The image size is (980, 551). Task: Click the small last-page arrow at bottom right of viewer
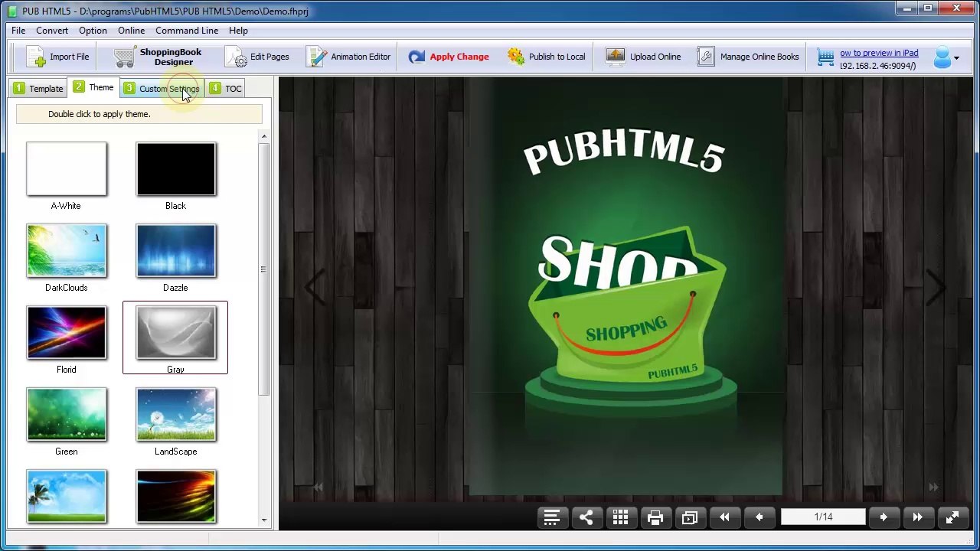[x=933, y=487]
